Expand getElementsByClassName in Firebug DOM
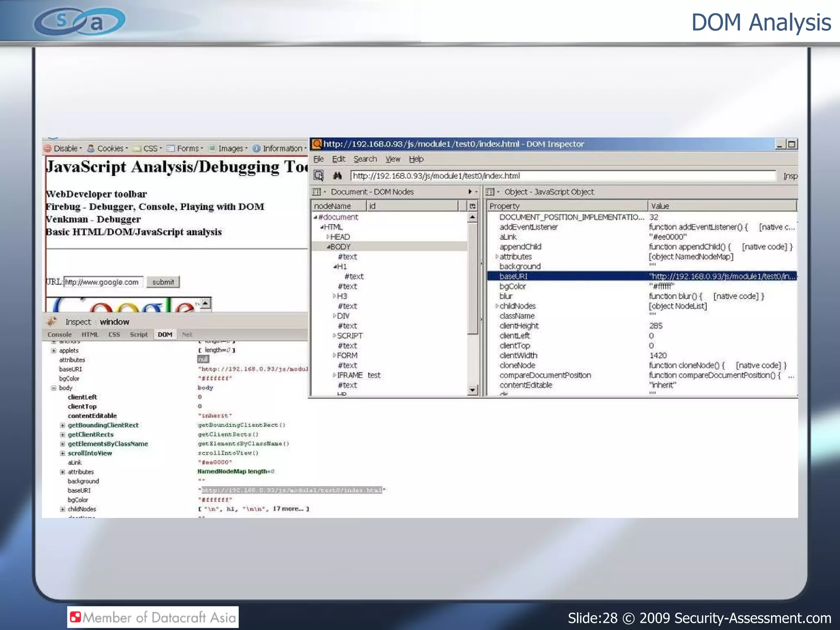 (62, 444)
